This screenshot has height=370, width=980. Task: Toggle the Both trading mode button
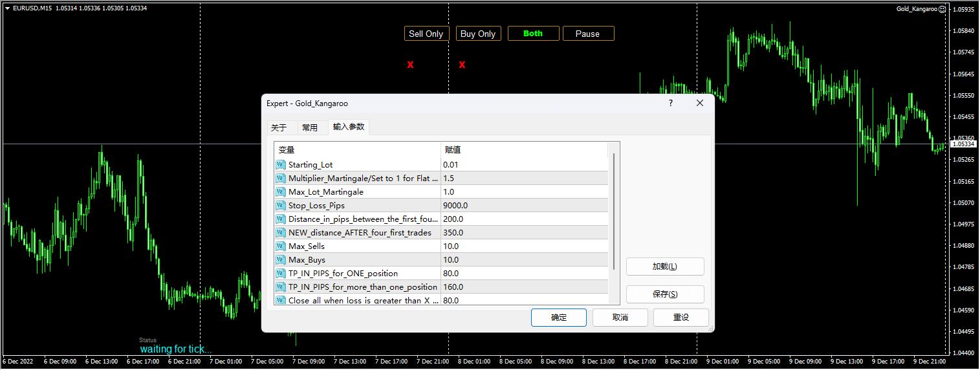tap(533, 34)
